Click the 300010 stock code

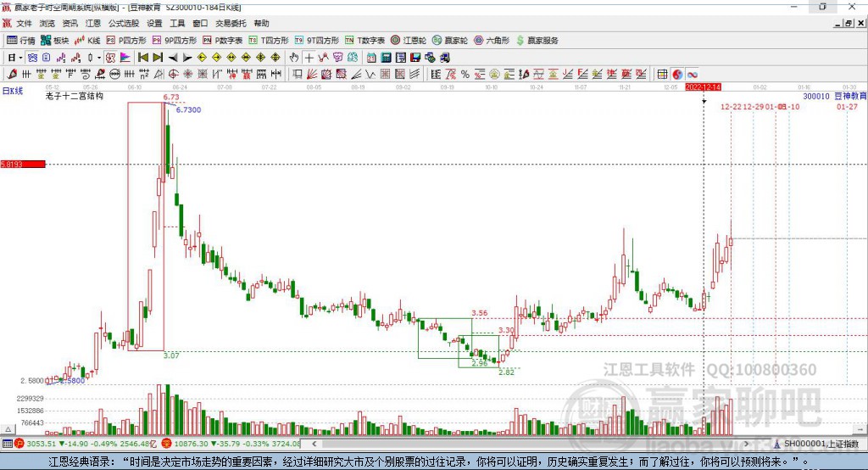816,96
